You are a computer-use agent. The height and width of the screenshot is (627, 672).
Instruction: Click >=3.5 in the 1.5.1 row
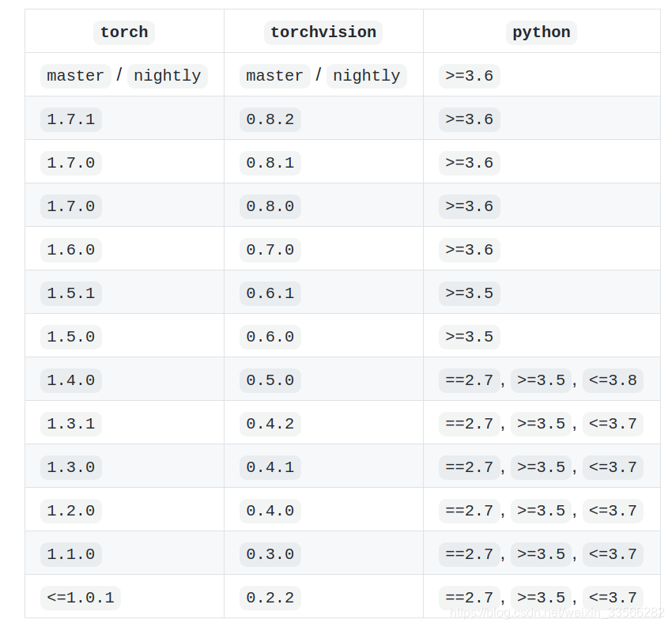point(470,293)
